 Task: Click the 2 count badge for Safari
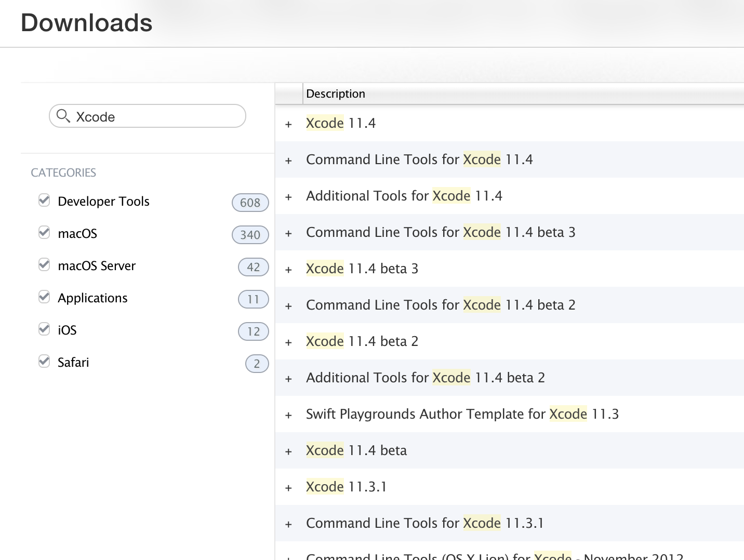click(257, 364)
